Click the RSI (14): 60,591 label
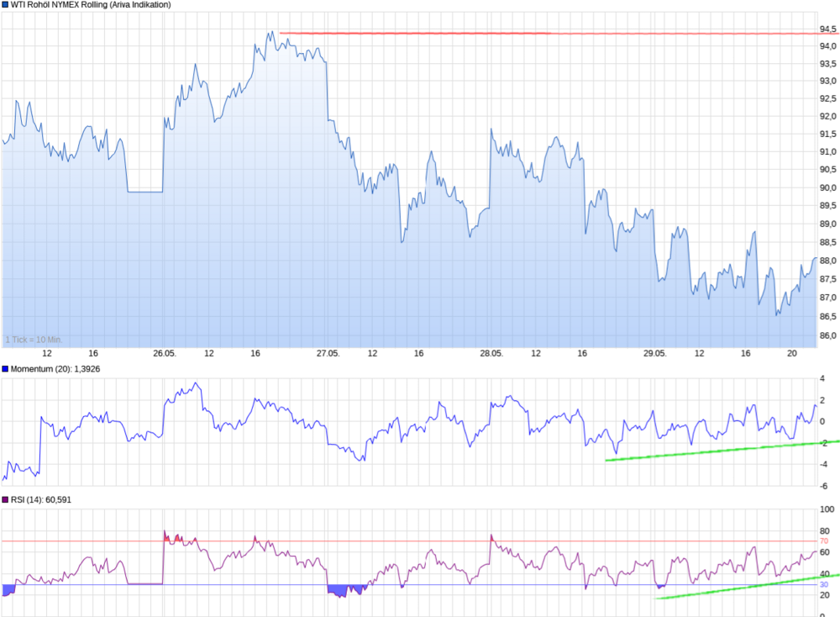The height and width of the screenshot is (617, 840). pyautogui.click(x=40, y=499)
